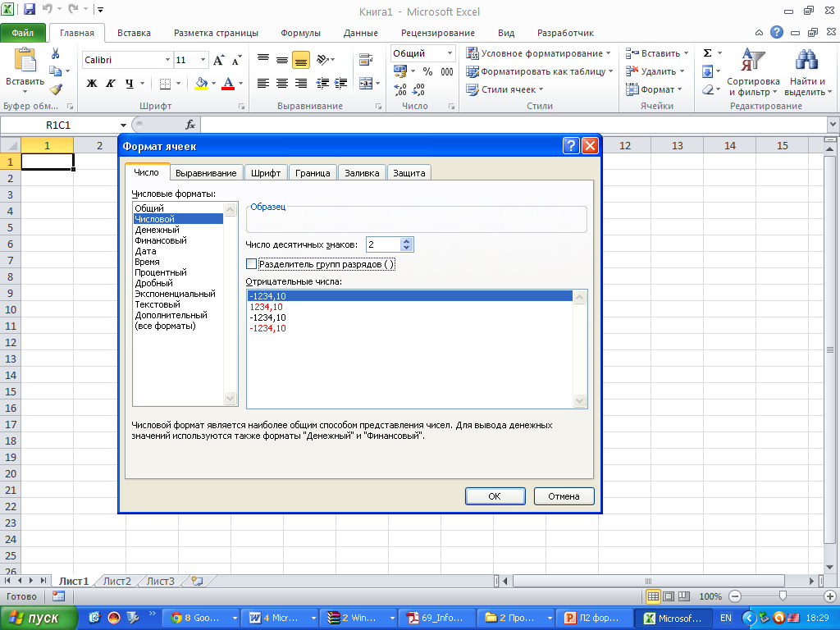Click the Align text left icon
The image size is (840, 630).
tap(263, 83)
